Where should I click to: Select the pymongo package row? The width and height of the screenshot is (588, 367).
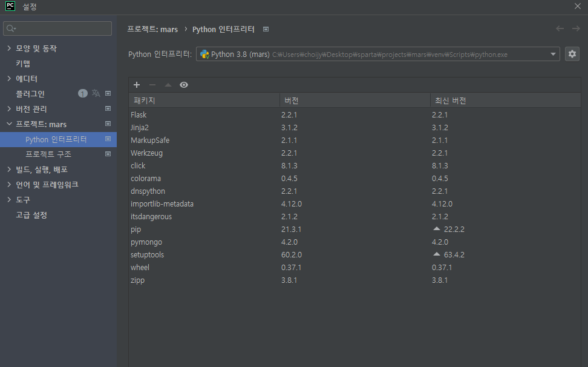coord(354,242)
